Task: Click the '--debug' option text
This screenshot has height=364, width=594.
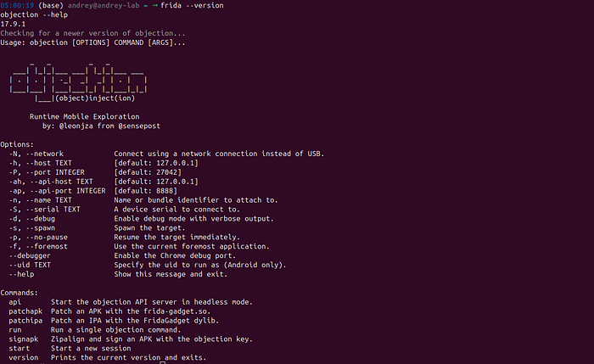Action: pos(41,219)
